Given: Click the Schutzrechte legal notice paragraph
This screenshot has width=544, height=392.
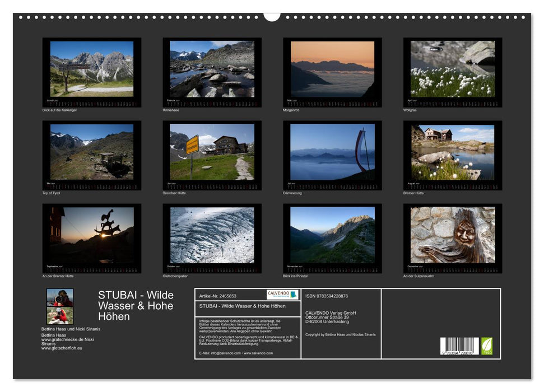Looking at the screenshot, I should (x=240, y=326).
